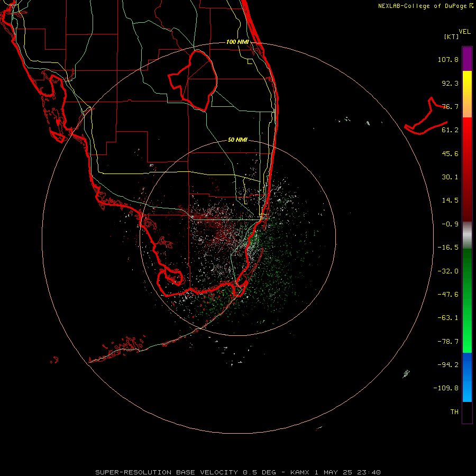Select the 92.3 velocity scale label
The height and width of the screenshot is (476, 476).
coord(450,83)
